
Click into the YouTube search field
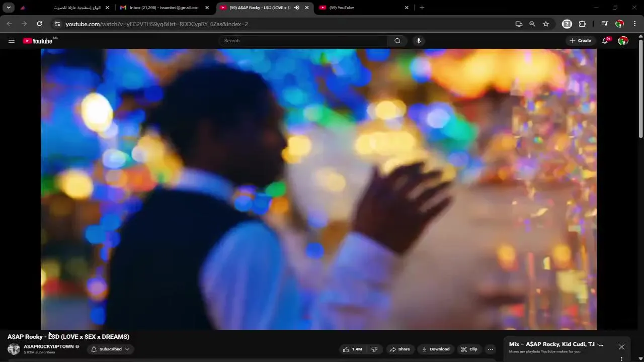point(303,41)
